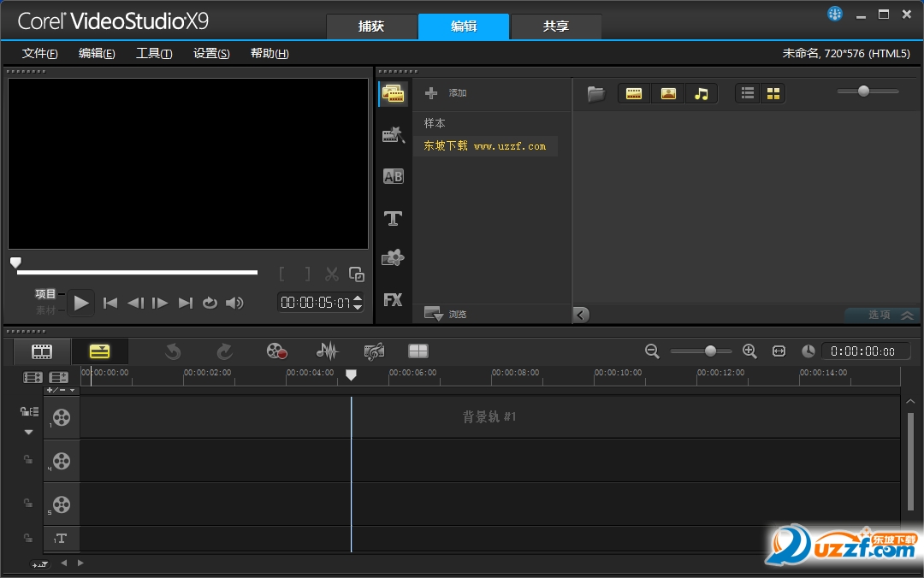
Task: Redo the last action
Action: point(224,351)
